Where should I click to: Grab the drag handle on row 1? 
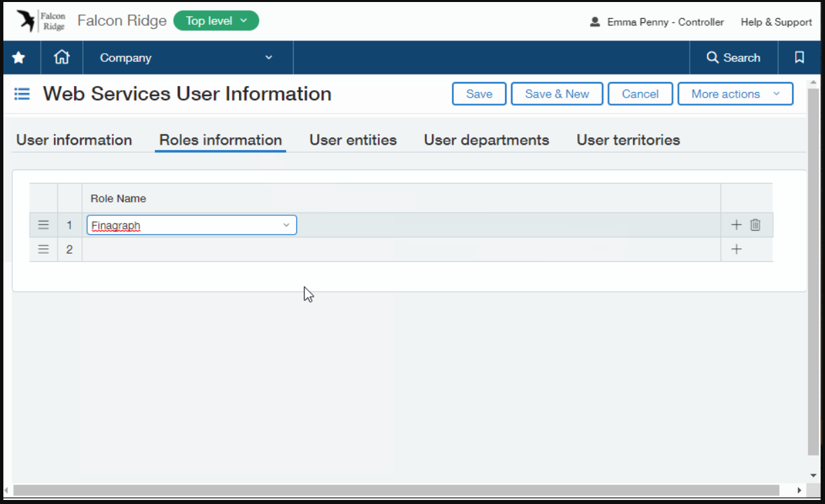(x=44, y=225)
